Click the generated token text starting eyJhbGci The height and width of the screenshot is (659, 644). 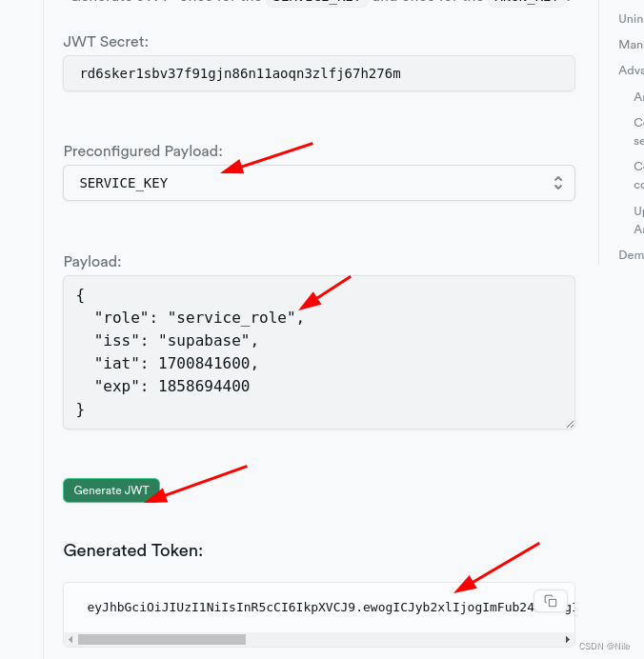(x=311, y=608)
